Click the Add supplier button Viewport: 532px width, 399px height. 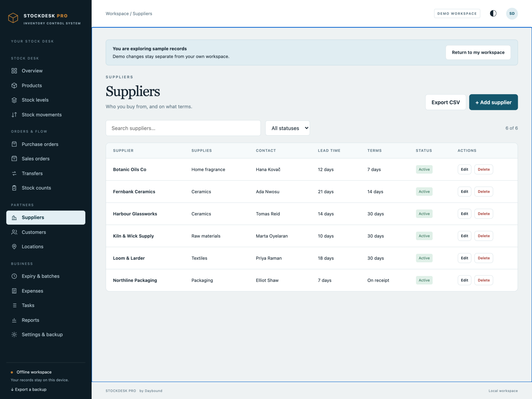click(x=493, y=102)
